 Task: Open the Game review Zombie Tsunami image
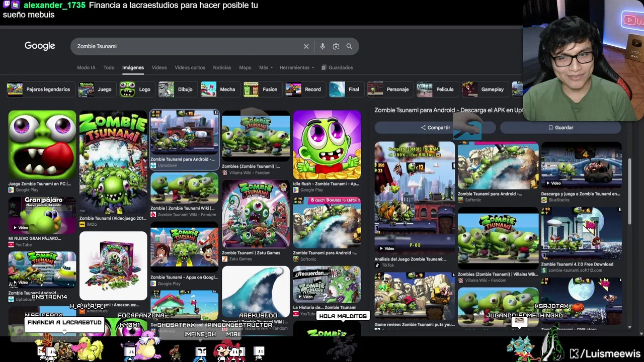(x=415, y=296)
